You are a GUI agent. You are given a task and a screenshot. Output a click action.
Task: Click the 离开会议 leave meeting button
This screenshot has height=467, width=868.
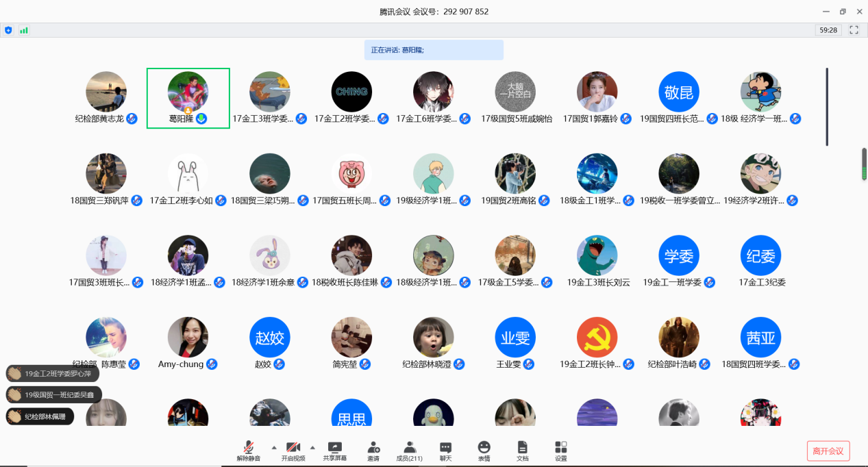pyautogui.click(x=828, y=451)
